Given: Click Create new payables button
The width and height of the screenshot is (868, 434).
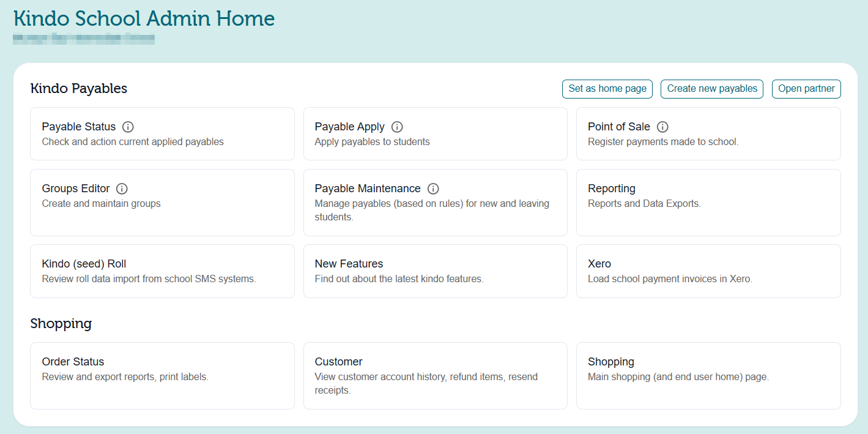Looking at the screenshot, I should (712, 89).
